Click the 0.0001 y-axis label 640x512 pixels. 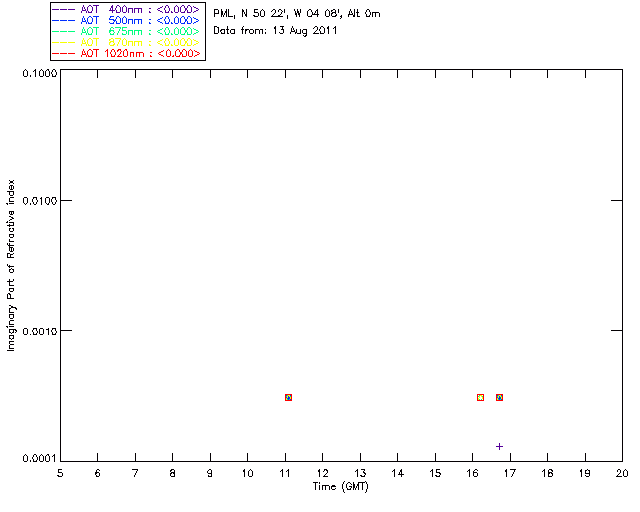click(x=40, y=459)
